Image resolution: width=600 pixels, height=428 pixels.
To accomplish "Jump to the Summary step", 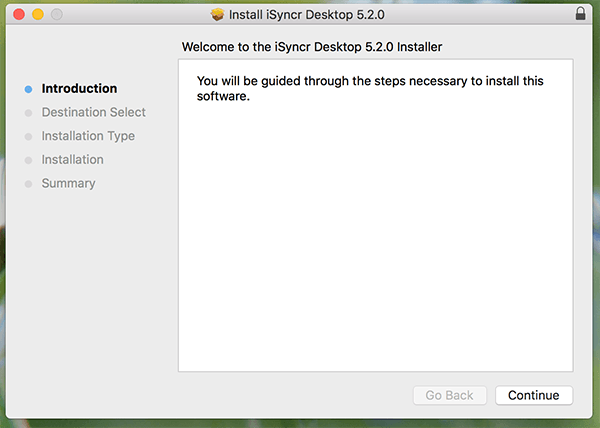I will 68,184.
